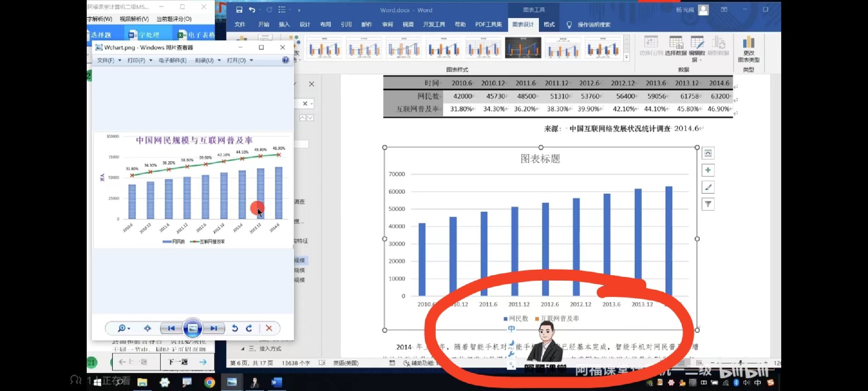The image size is (868, 391).
Task: Click the 下一题 next question button
Action: click(187, 362)
